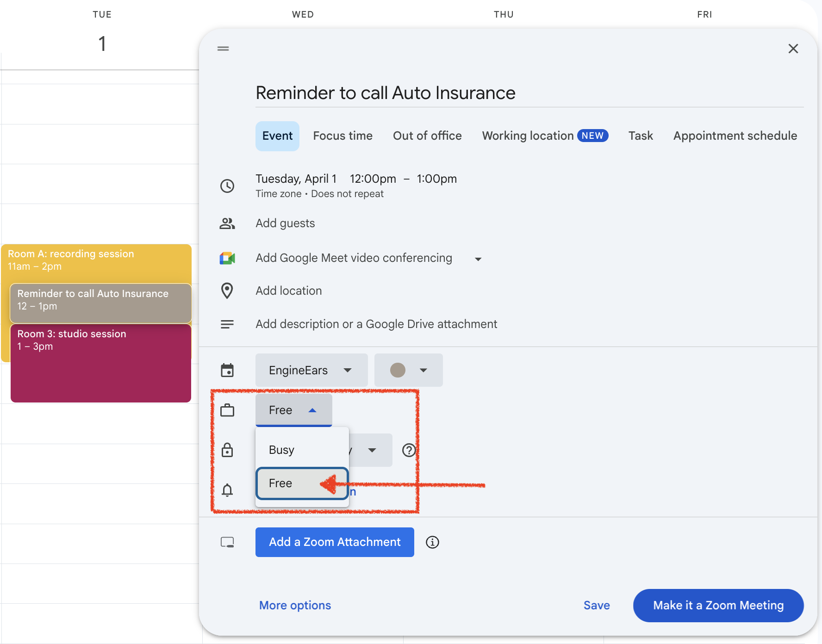Viewport: 822px width, 644px height.
Task: Expand the Google Meet conferencing options arrow
Action: (x=478, y=259)
